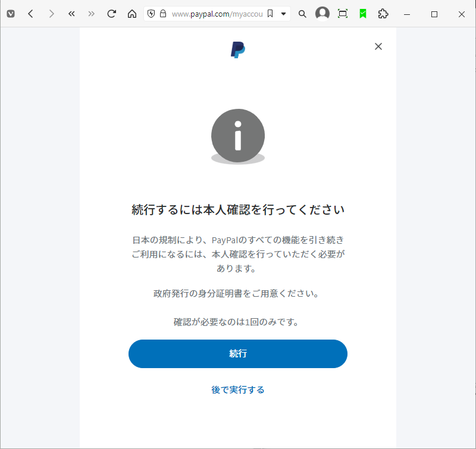The image size is (476, 449).
Task: View site security padlock info
Action: pyautogui.click(x=163, y=14)
